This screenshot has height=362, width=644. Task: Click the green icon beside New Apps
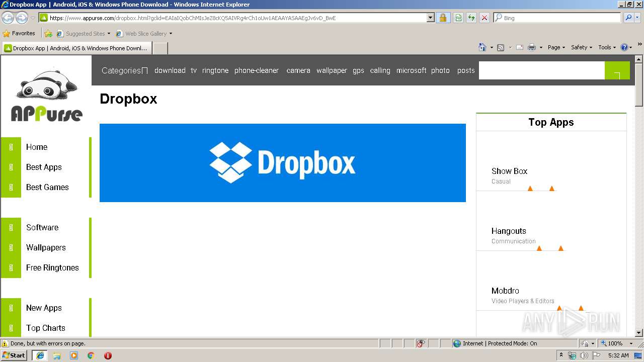coord(11,308)
